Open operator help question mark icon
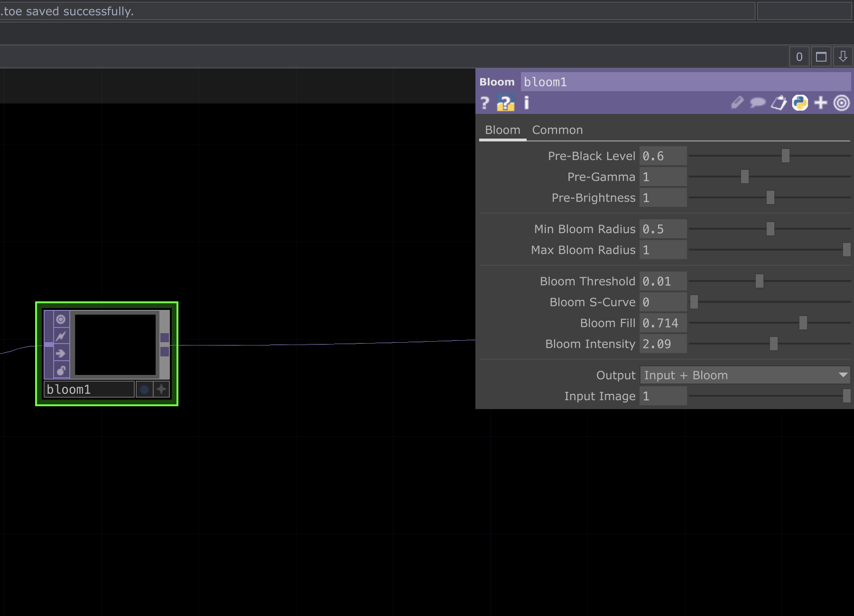854x616 pixels. [x=484, y=103]
